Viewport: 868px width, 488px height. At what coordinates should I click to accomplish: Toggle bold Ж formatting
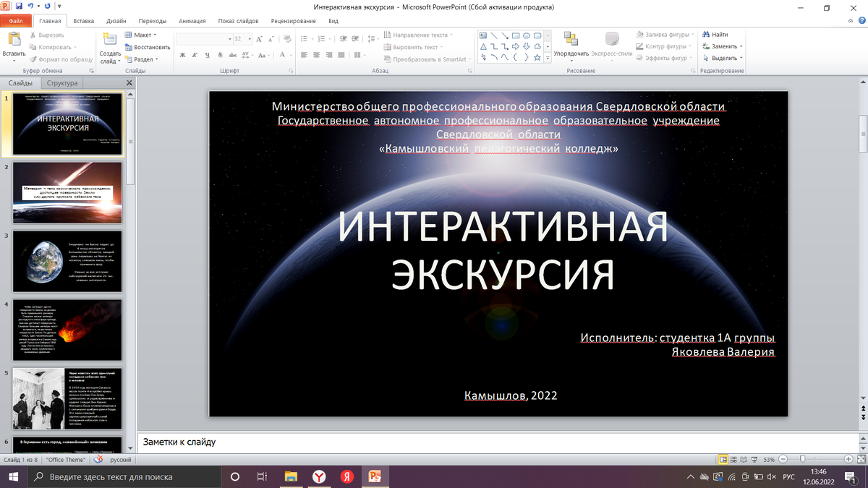[182, 55]
